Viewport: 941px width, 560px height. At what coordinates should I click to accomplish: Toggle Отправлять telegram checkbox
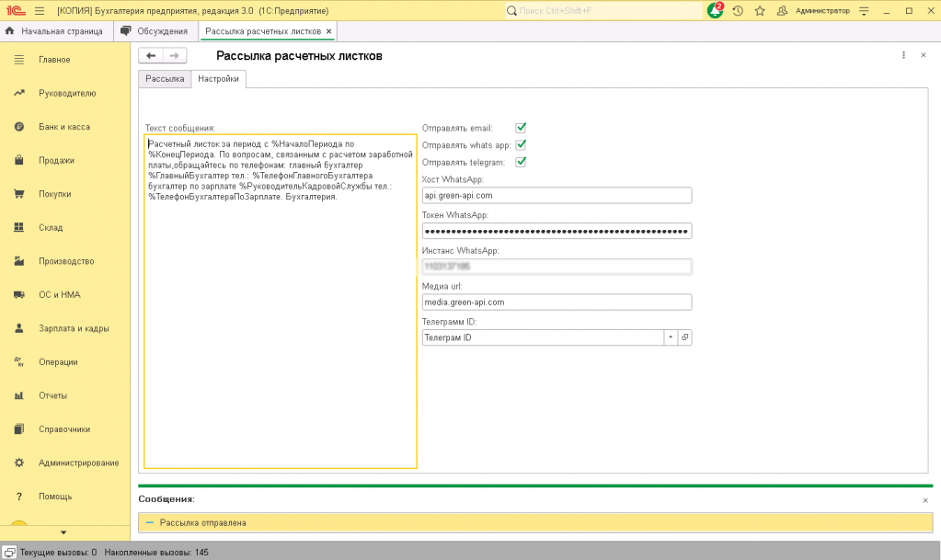(521, 162)
